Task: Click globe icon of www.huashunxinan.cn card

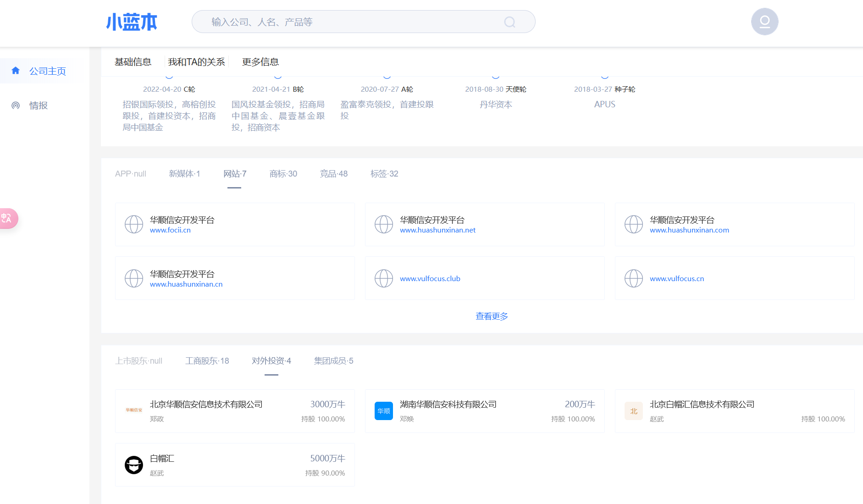Action: (134, 278)
